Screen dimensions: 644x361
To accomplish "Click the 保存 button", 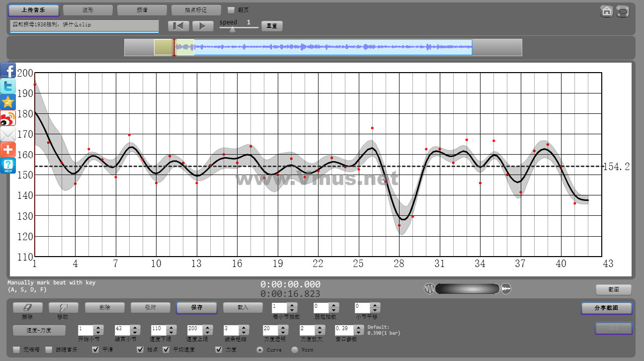I will pyautogui.click(x=197, y=308).
